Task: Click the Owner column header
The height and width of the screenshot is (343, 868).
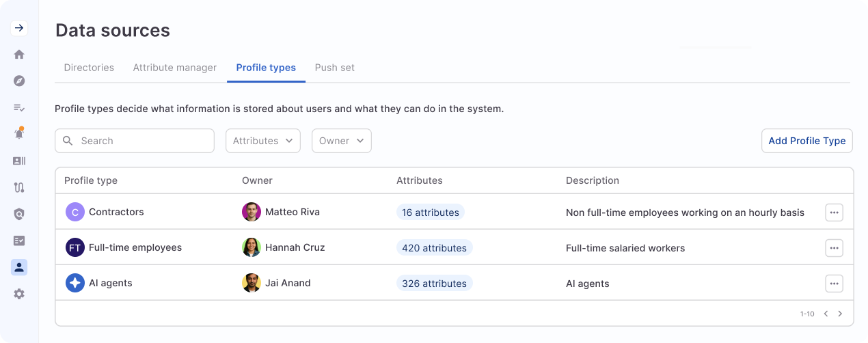Action: (x=257, y=180)
